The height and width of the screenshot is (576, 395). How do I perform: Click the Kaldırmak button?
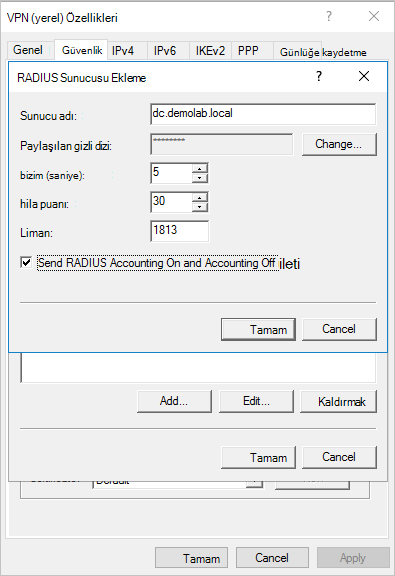(x=338, y=402)
